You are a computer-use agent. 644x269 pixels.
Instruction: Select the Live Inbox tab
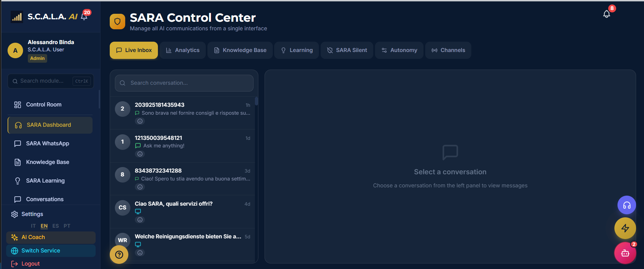coord(134,50)
